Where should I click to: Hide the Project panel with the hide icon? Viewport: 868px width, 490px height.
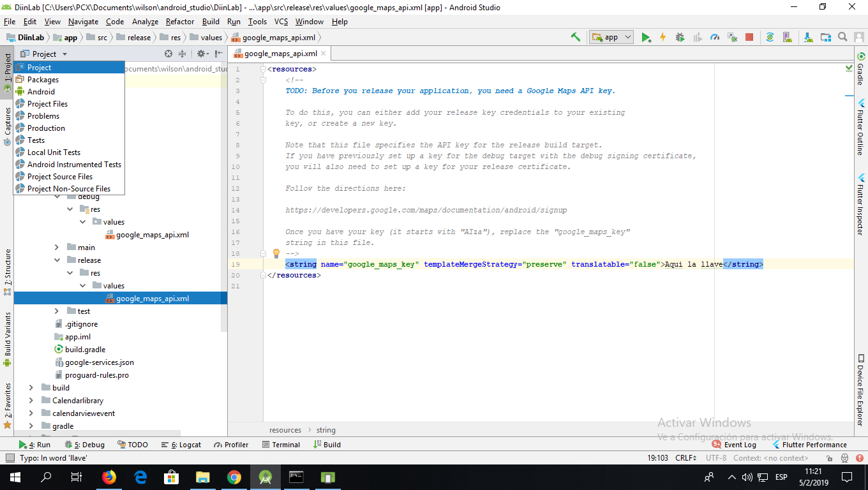[x=219, y=54]
